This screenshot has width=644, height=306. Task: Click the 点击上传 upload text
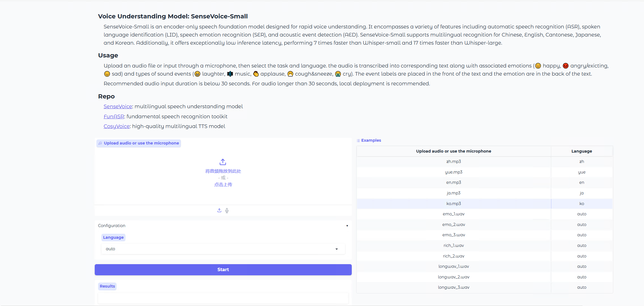[x=223, y=185]
